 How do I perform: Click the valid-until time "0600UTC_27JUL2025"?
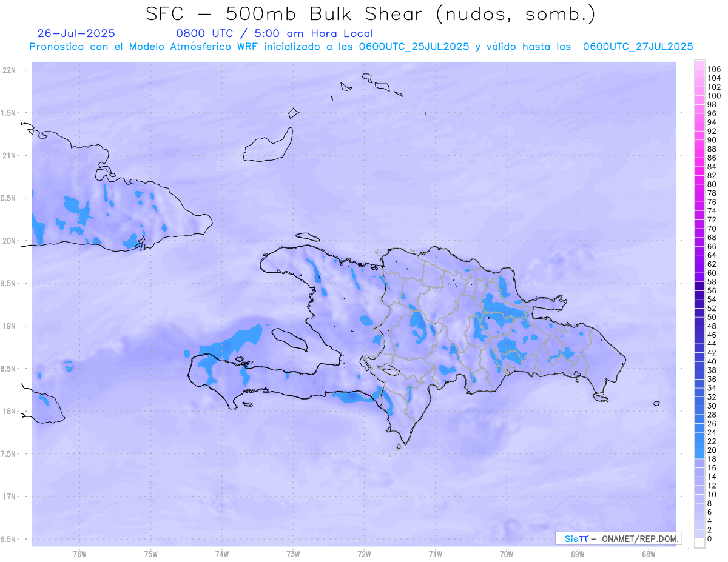click(638, 47)
